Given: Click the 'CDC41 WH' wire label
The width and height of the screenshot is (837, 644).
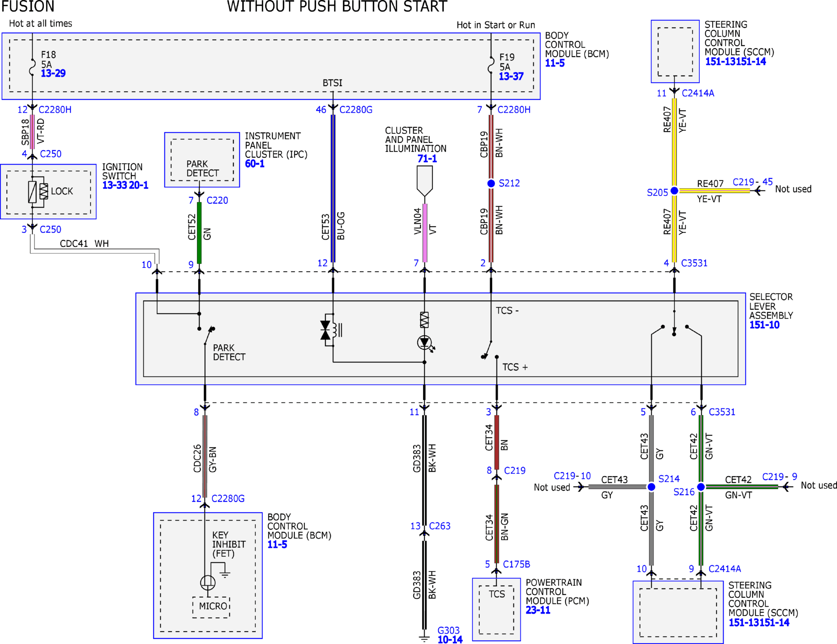Looking at the screenshot, I should [84, 244].
